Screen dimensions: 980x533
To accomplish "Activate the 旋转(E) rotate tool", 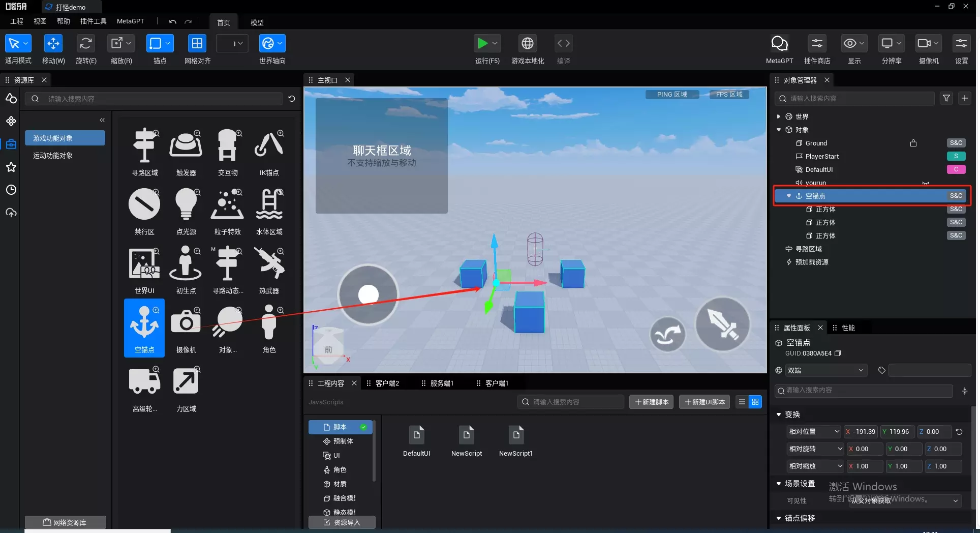I will coord(86,44).
